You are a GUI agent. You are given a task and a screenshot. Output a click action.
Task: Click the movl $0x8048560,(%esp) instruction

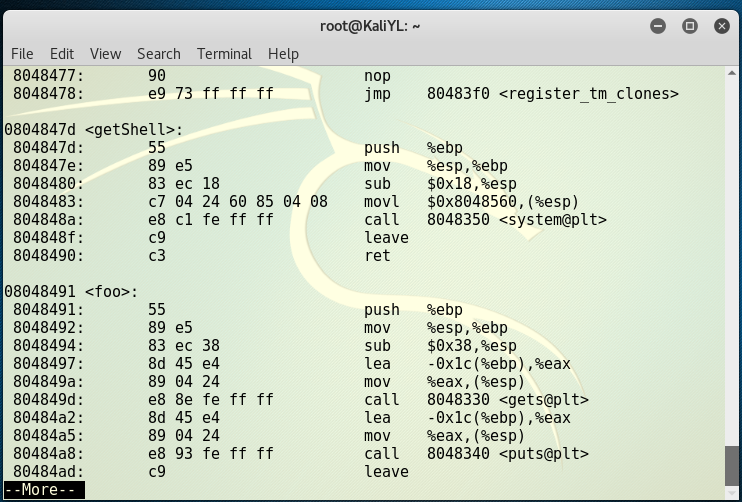[472, 202]
